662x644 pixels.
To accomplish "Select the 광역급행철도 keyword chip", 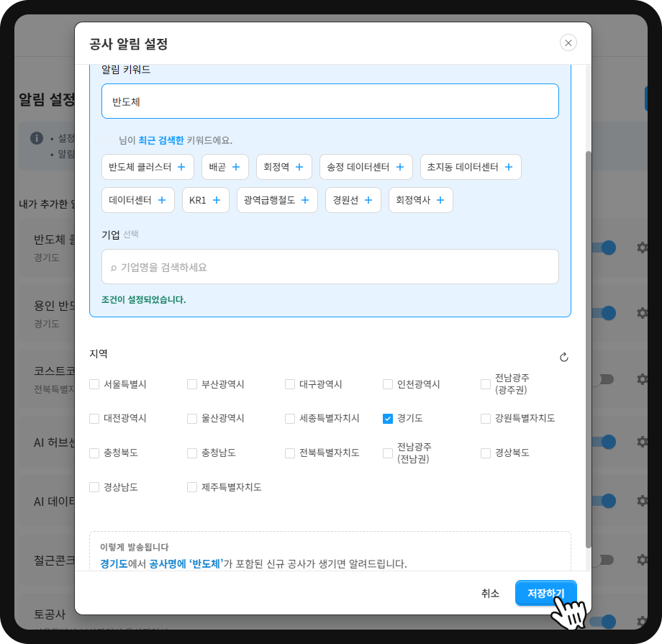I will click(x=277, y=200).
